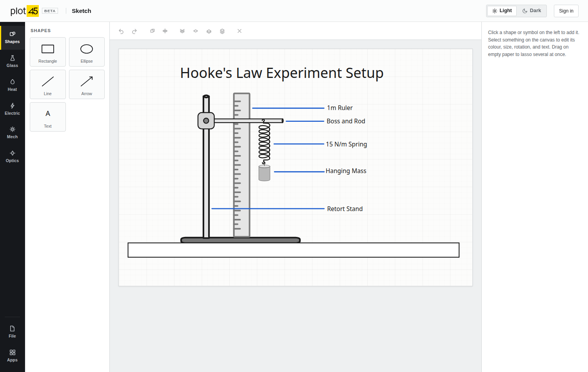Click the undo arrow icon
The height and width of the screenshot is (372, 588).
121,31
